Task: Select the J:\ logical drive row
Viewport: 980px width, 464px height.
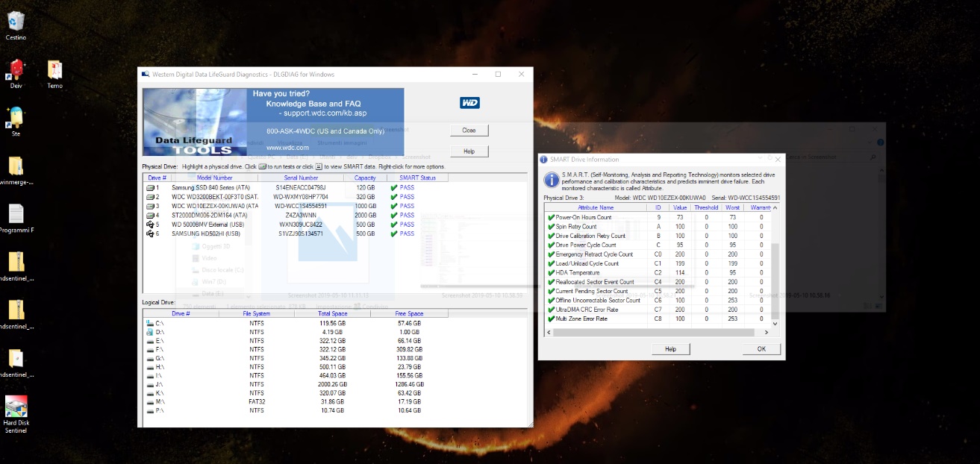Action: 296,384
